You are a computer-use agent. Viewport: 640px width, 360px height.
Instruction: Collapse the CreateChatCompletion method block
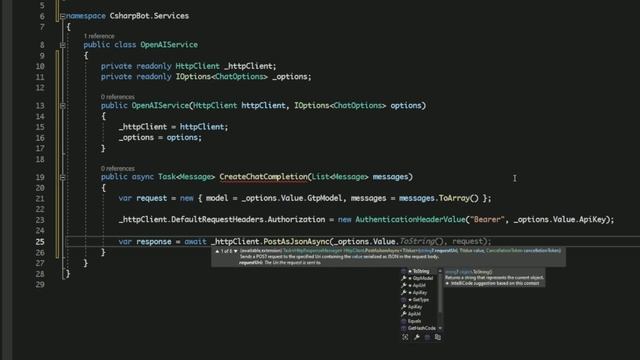coord(62,177)
